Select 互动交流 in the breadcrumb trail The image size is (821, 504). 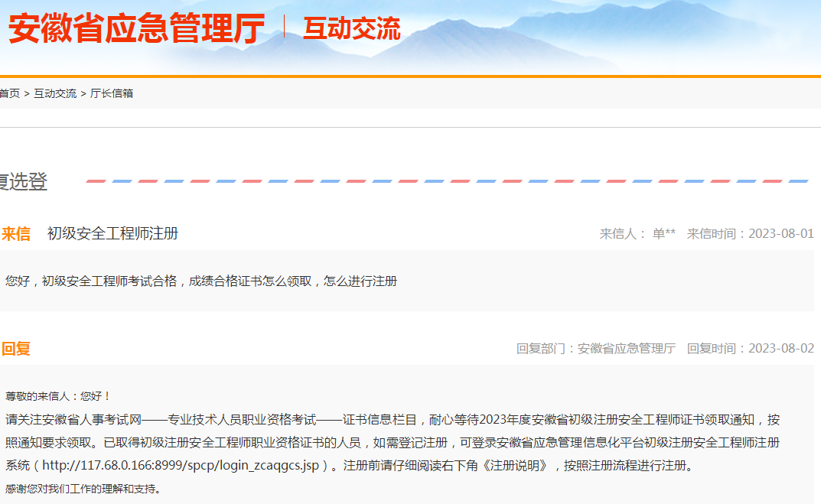coord(55,93)
